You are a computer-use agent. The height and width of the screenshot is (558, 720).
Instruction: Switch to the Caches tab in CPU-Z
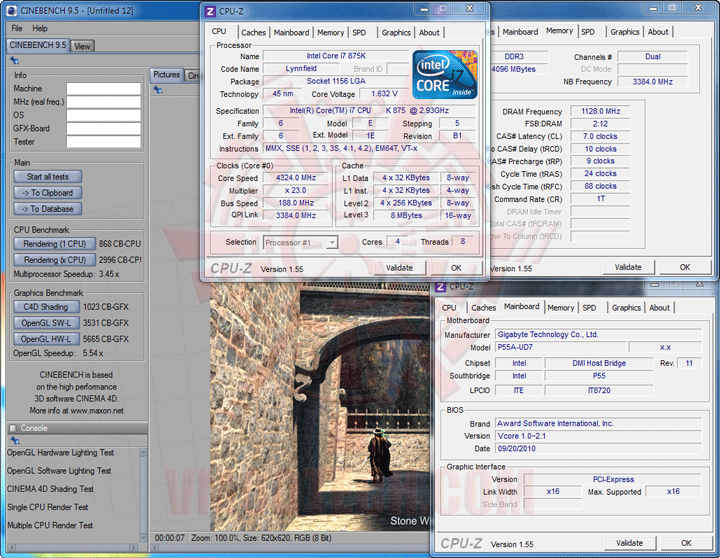(254, 32)
